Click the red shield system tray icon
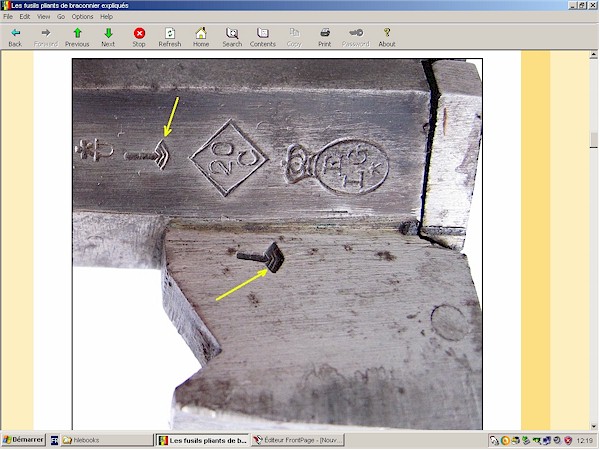Viewport: 600px width, 450px height. [x=568, y=441]
